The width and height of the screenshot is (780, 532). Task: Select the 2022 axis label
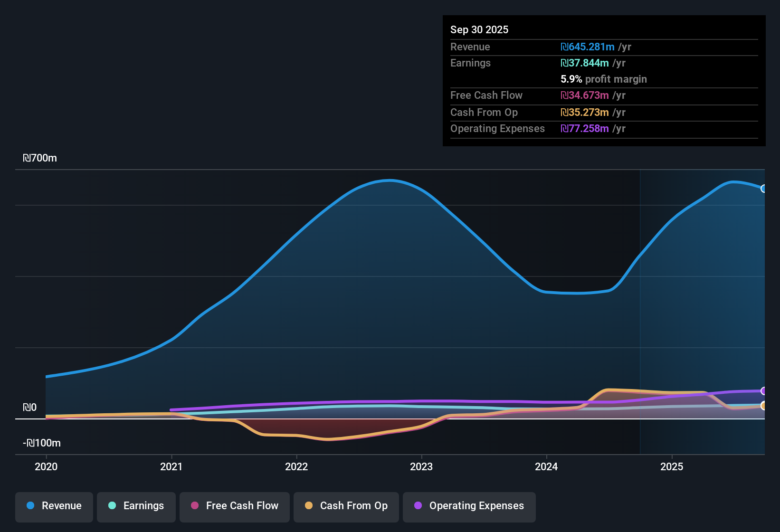296,466
